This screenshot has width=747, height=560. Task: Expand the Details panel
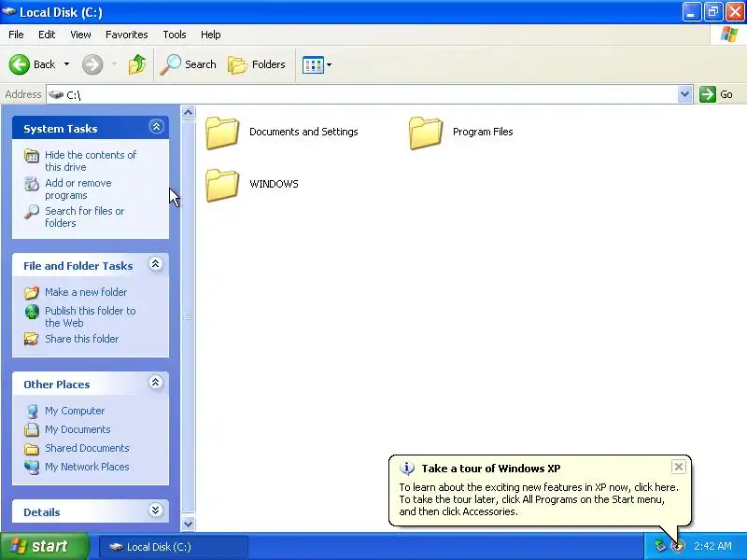(x=155, y=511)
